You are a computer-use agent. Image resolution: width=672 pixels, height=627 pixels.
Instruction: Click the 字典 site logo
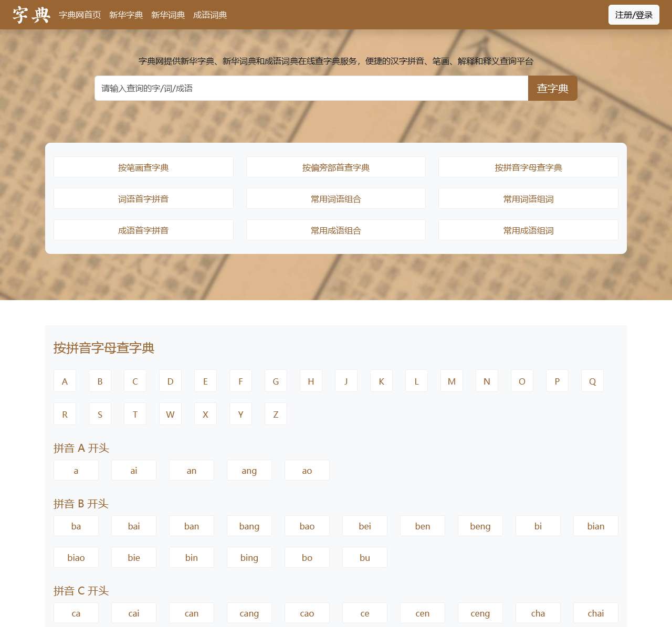31,15
